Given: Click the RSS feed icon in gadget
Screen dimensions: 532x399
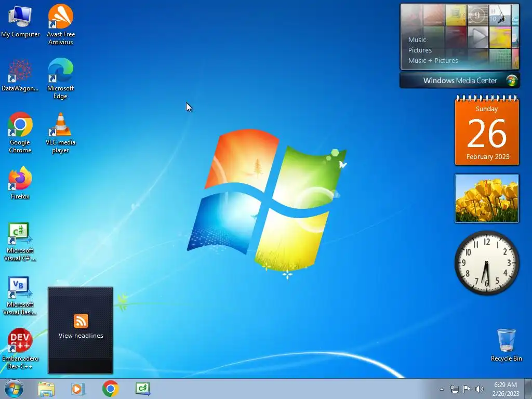Looking at the screenshot, I should tap(81, 321).
